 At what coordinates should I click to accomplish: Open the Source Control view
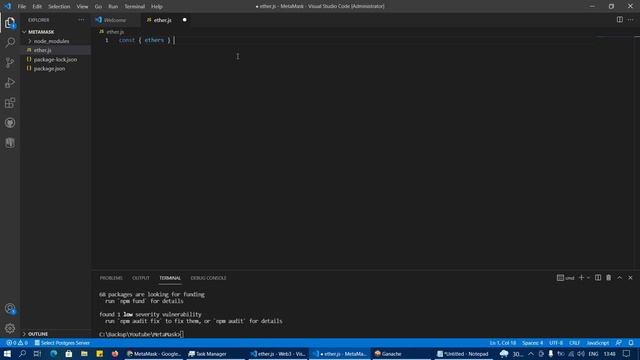tap(10, 62)
